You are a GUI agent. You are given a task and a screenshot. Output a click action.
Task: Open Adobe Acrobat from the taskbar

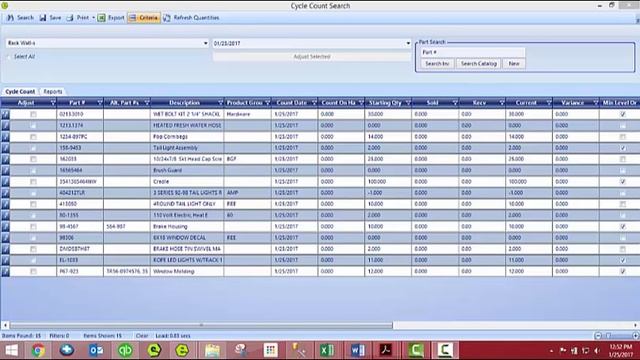coord(386,351)
